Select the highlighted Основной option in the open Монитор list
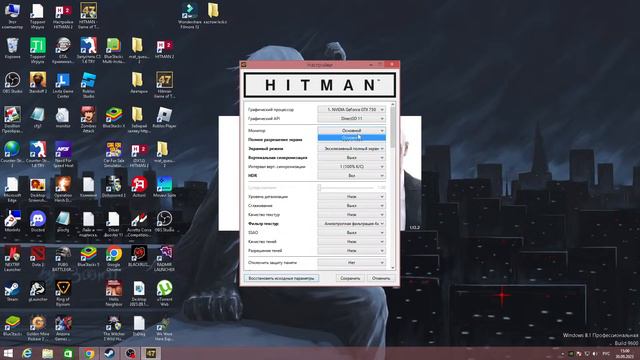Image resolution: width=640 pixels, height=360 pixels. click(x=351, y=138)
